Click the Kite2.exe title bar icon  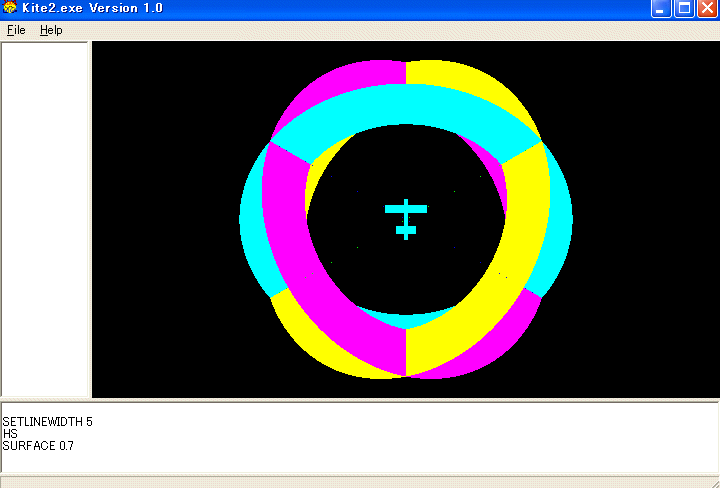point(10,7)
